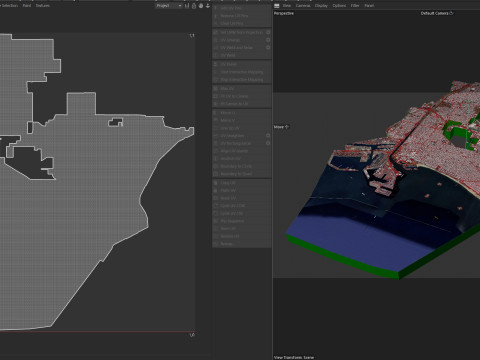Select the Boundary to Circle command
This screenshot has height=360, width=480.
[x=242, y=166]
